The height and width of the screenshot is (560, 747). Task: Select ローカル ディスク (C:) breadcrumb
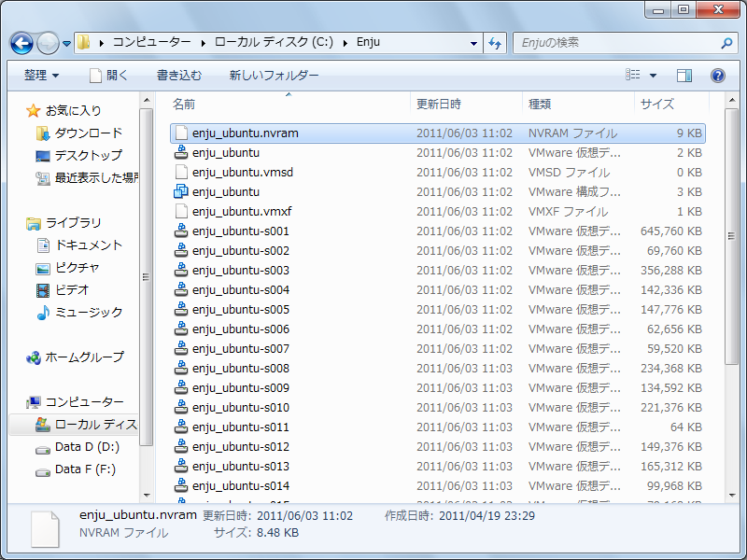point(274,42)
